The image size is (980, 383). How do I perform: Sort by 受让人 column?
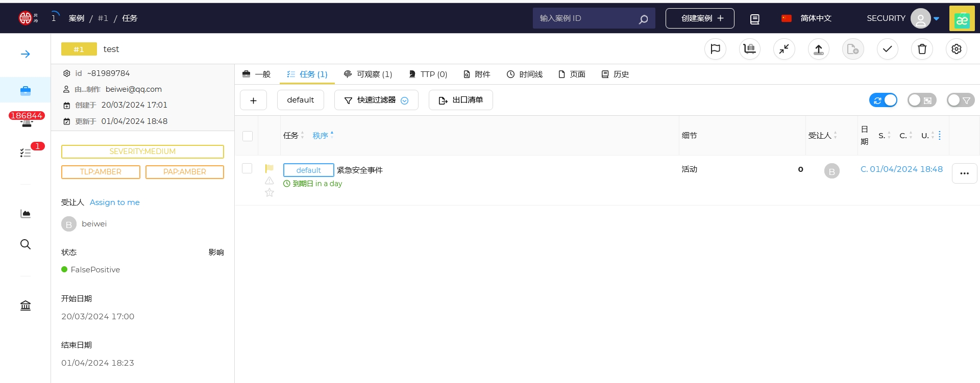coord(823,136)
